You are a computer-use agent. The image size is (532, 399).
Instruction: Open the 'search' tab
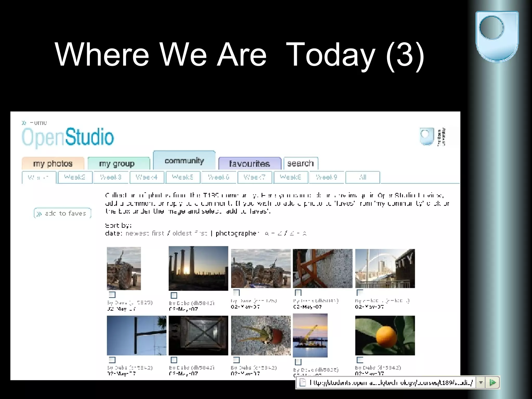pyautogui.click(x=301, y=163)
